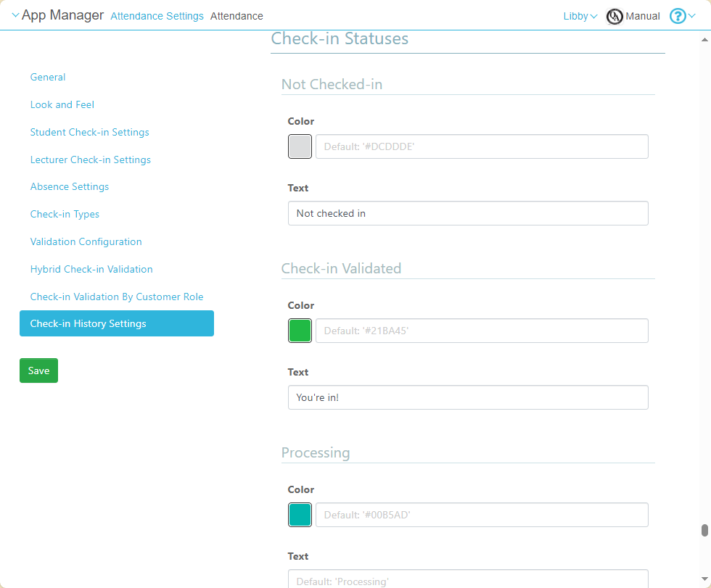Pick the gray Not Checked-in color swatch
This screenshot has height=588, width=711.
[x=300, y=146]
